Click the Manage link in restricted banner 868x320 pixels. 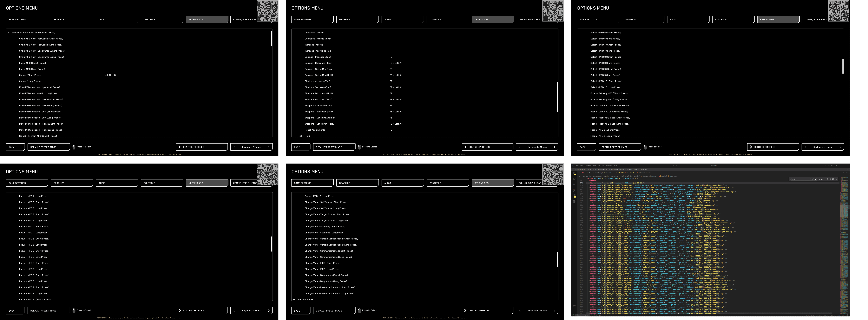point(636,169)
